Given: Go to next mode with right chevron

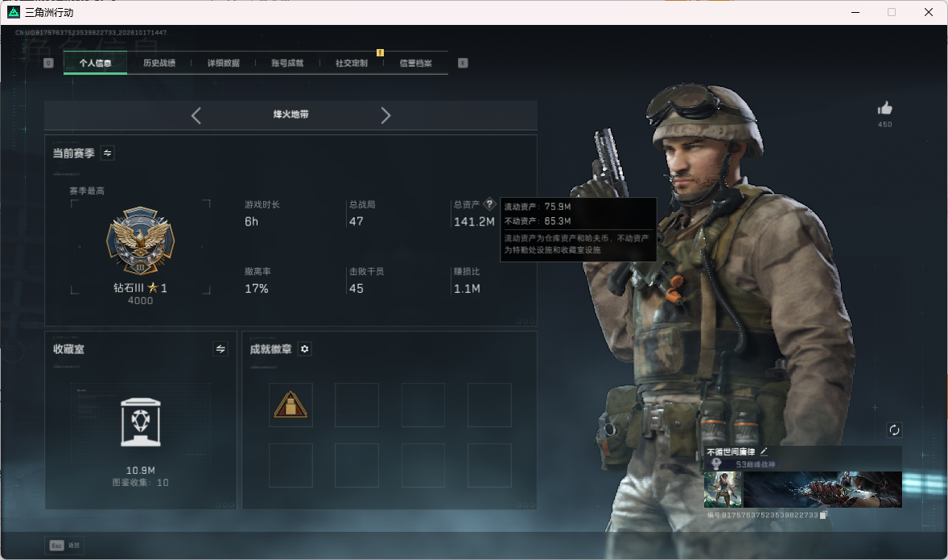Looking at the screenshot, I should point(385,116).
